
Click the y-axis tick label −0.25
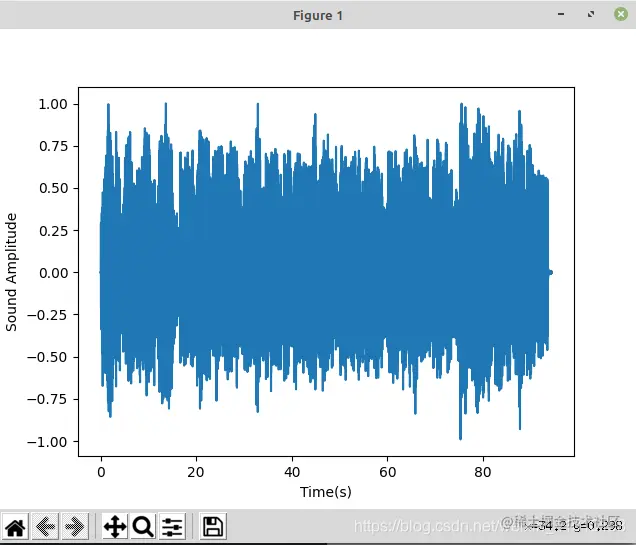[47, 315]
